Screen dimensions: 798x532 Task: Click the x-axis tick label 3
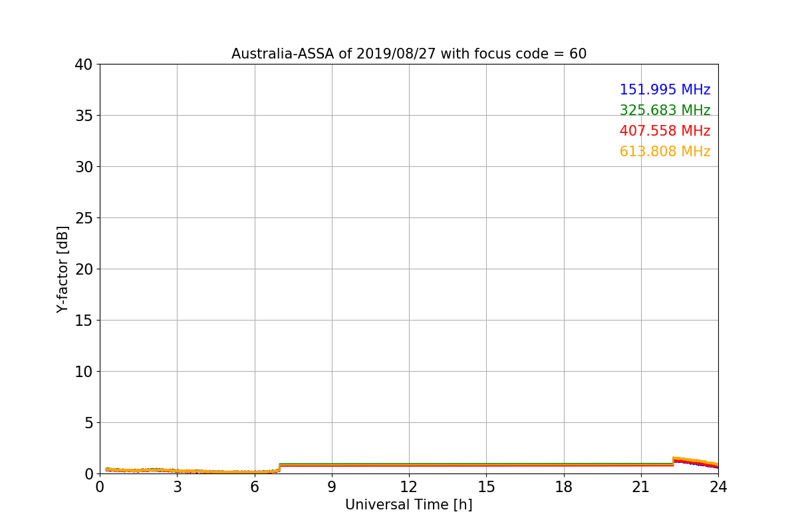[x=177, y=487]
